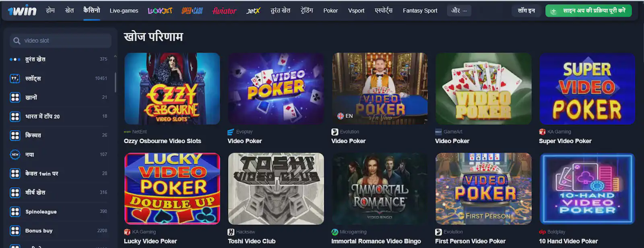Open the Speed & Cash logo
The width and height of the screenshot is (644, 248).
tap(192, 11)
